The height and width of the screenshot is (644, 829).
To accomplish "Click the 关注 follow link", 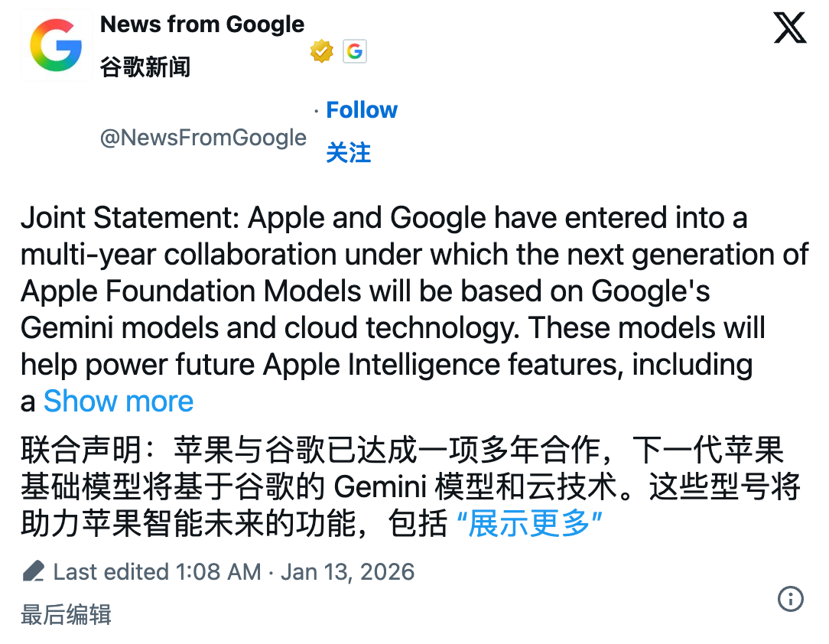I will (x=348, y=153).
